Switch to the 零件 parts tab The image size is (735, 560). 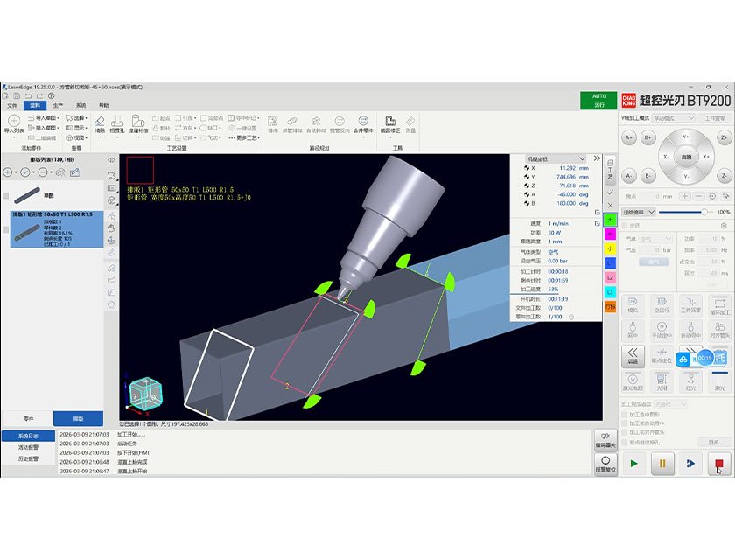[27, 418]
